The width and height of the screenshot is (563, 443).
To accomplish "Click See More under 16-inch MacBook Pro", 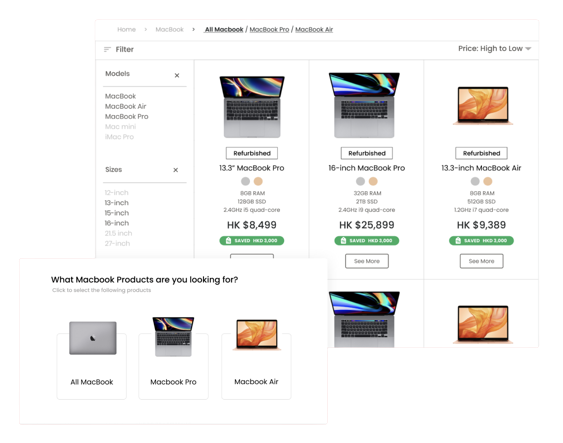I will 367,261.
